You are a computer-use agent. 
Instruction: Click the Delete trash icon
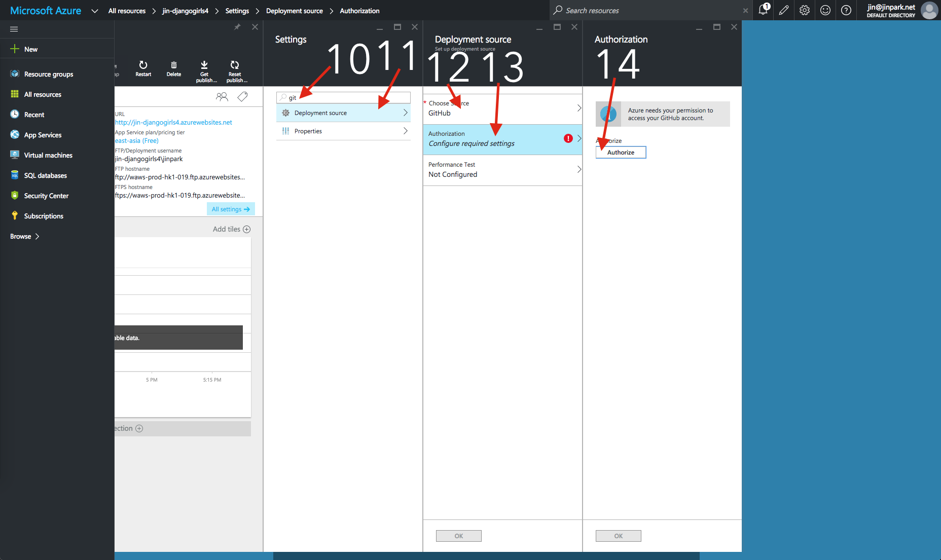tap(173, 65)
